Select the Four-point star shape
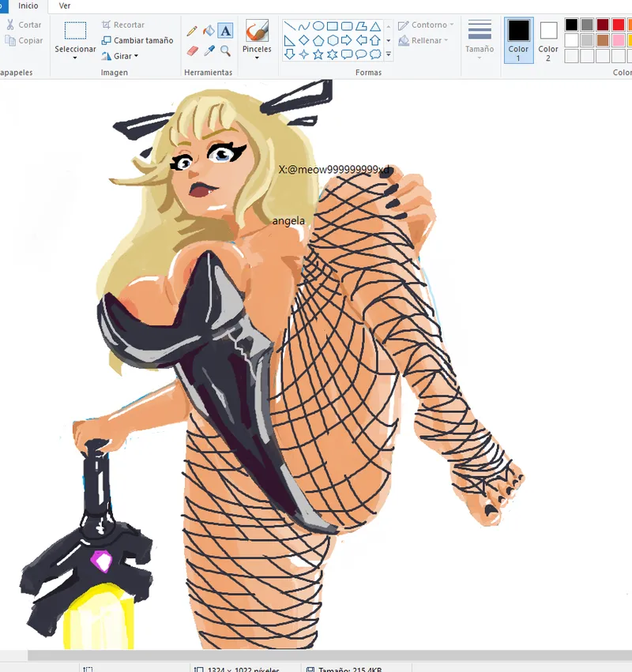 coord(304,54)
